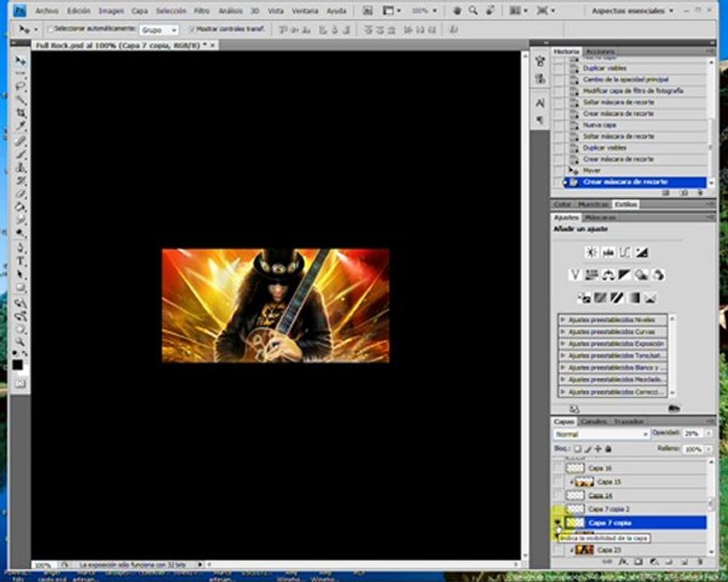Open the Launch Bridge icon
The height and width of the screenshot is (582, 728).
tap(367, 11)
